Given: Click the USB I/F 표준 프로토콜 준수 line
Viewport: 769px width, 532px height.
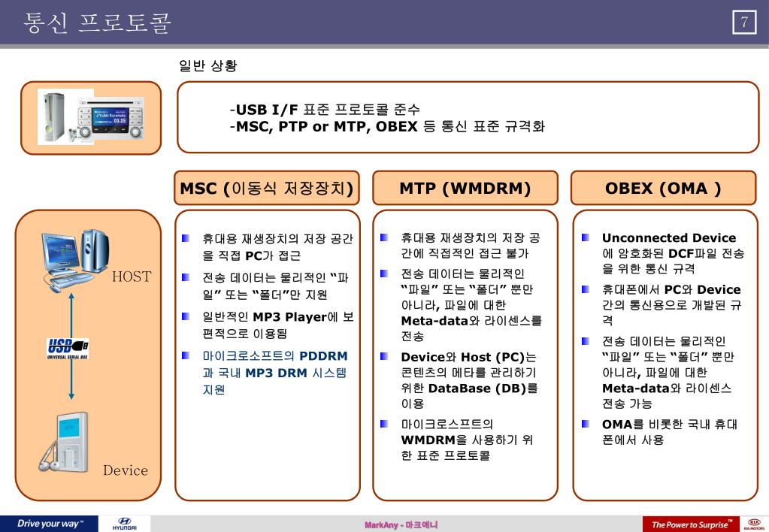Looking at the screenshot, I should point(325,110).
